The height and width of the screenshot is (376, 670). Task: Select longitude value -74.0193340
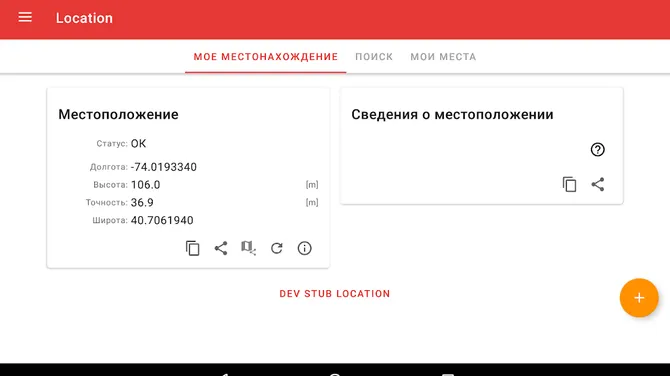tap(164, 167)
